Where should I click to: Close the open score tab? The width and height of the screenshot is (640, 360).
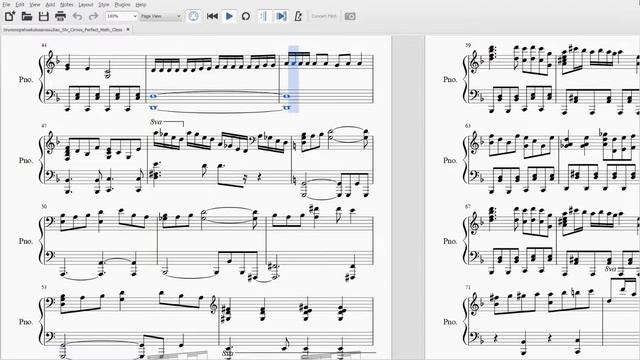pyautogui.click(x=128, y=29)
